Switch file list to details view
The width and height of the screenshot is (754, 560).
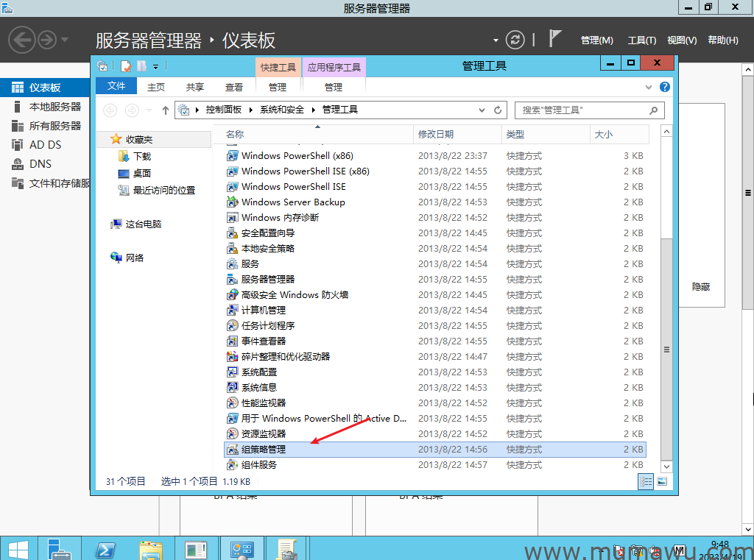(646, 482)
